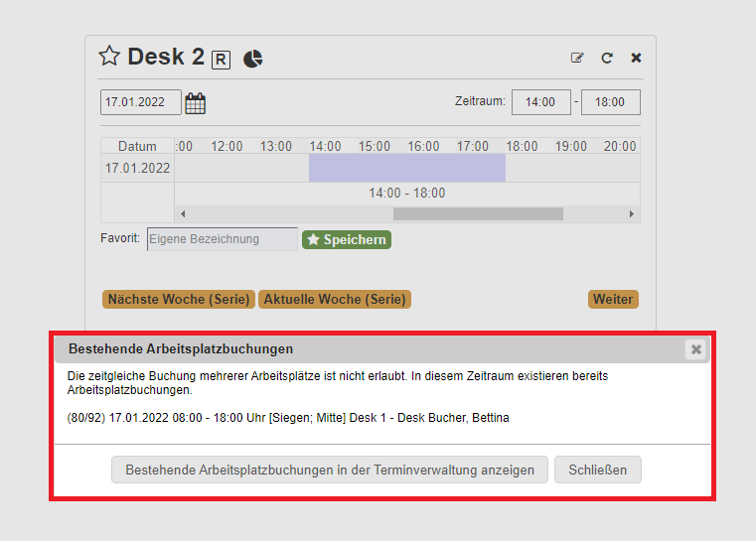Click the Datum column header
This screenshot has width=756, height=541.
coord(137,146)
